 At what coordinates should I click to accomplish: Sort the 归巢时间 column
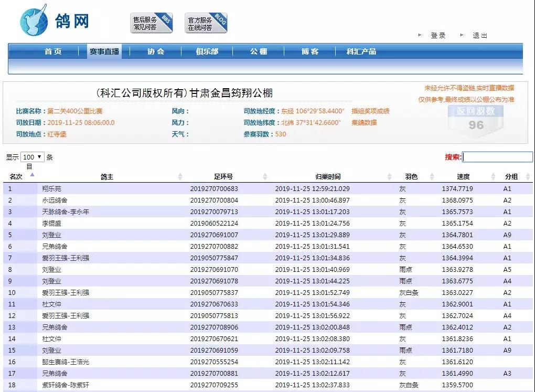click(389, 176)
